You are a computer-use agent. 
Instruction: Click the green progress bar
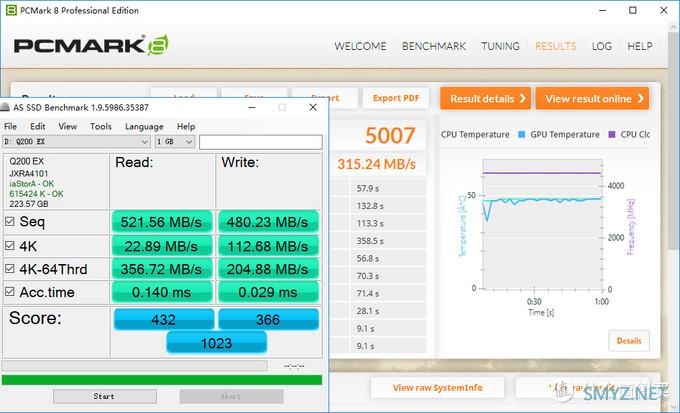tap(162, 380)
